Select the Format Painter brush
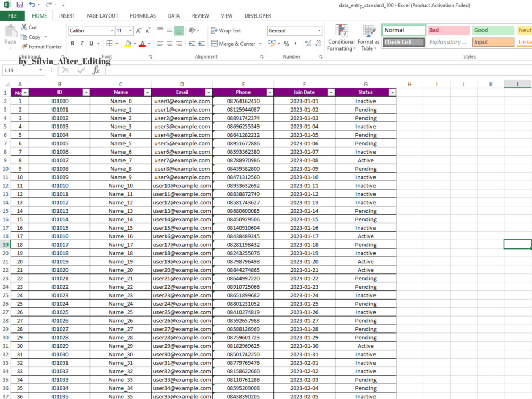The image size is (532, 399). [x=24, y=46]
